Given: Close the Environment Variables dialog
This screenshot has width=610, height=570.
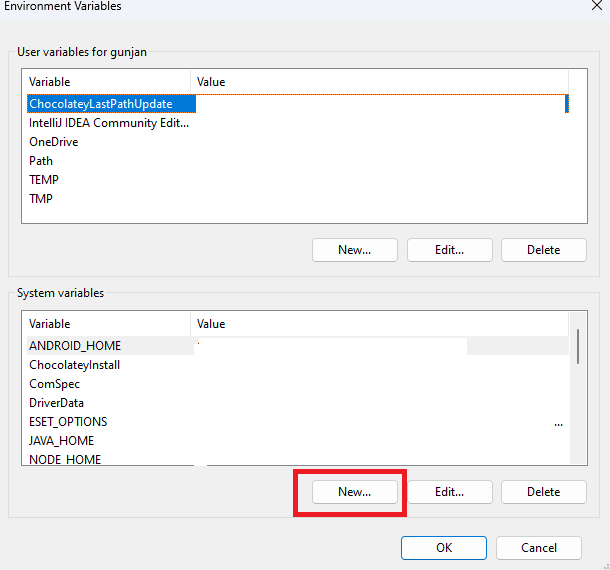Looking at the screenshot, I should click(597, 5).
